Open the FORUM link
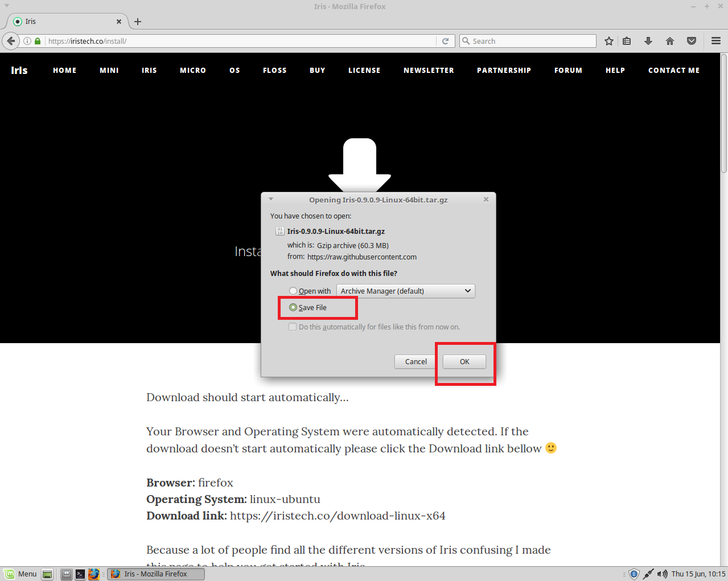 tap(568, 71)
